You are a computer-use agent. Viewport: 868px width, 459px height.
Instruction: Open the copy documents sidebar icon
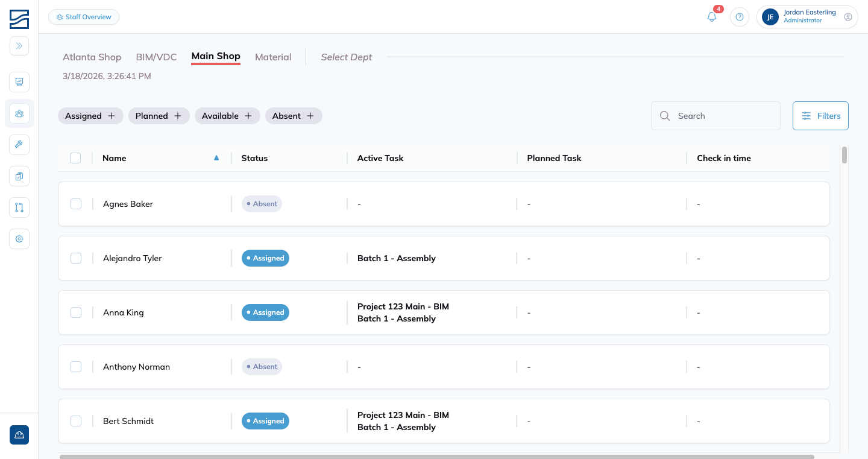tap(19, 176)
